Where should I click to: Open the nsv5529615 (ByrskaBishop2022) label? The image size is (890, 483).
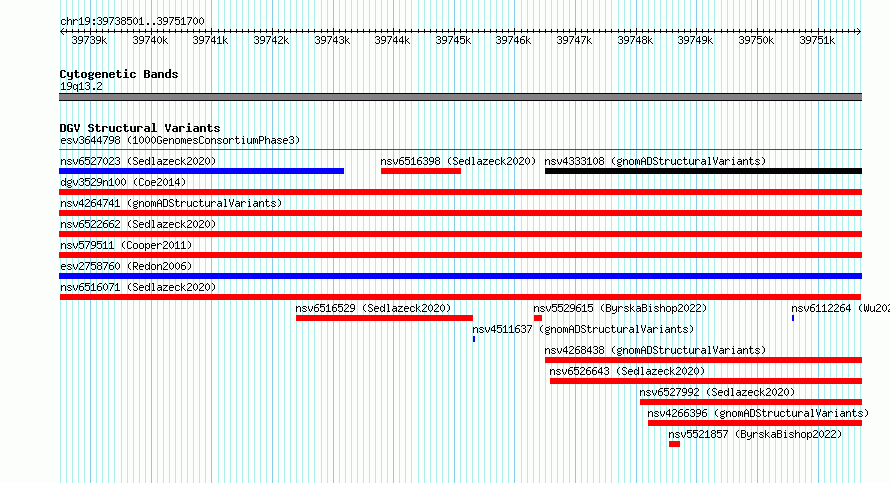pyautogui.click(x=620, y=308)
